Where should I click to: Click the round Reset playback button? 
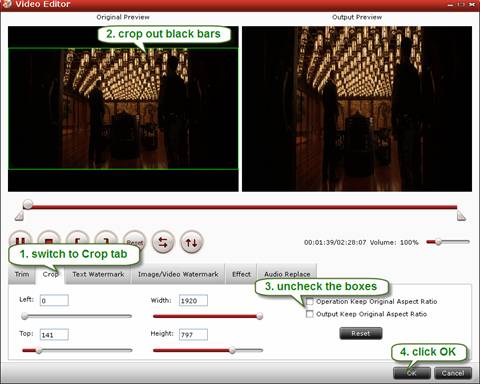click(134, 242)
